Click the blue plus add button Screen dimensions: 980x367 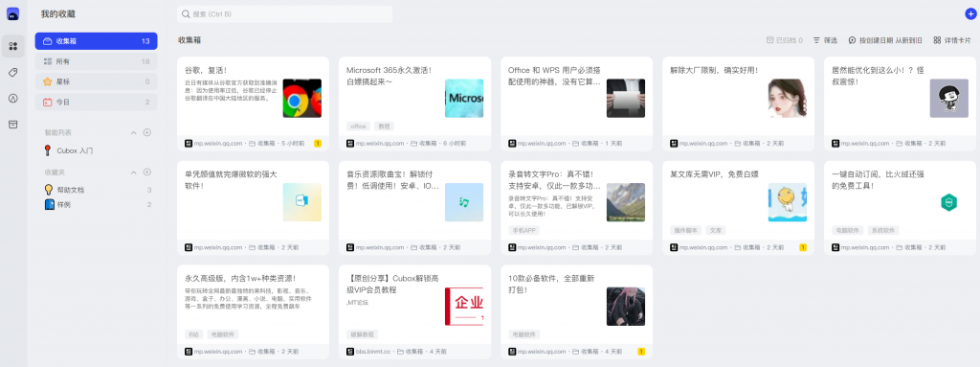click(970, 13)
